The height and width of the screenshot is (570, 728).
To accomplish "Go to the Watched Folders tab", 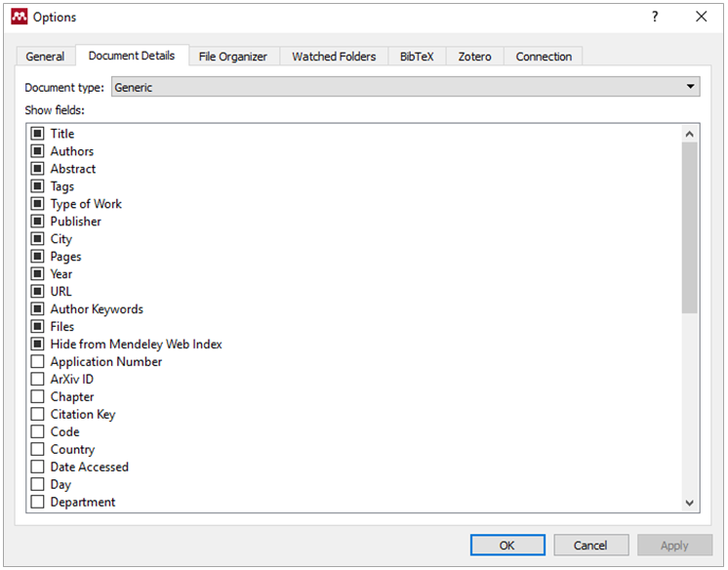I will point(334,57).
